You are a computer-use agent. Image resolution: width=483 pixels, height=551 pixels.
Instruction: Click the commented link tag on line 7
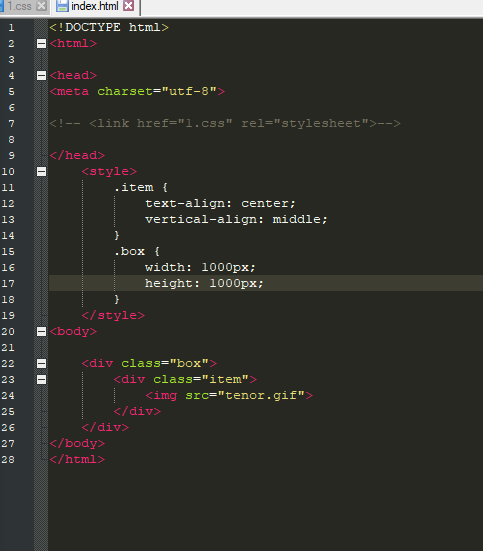click(225, 124)
